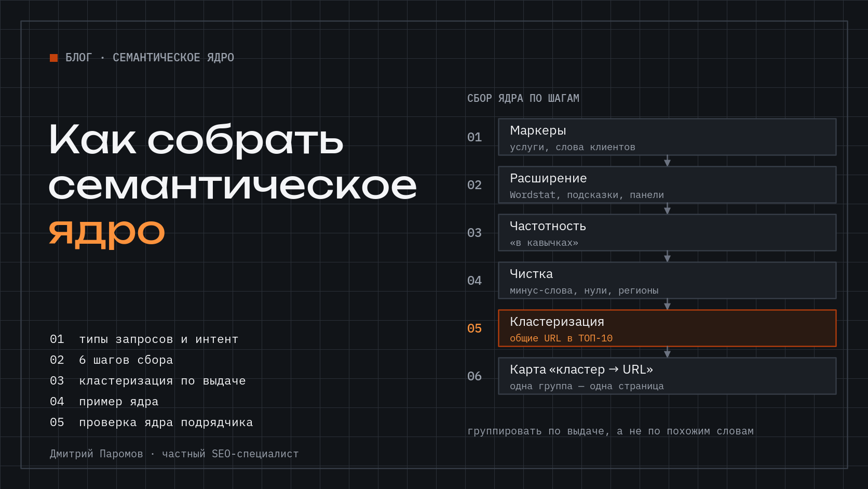Select the 'Маркеры' step card
The image size is (868, 489).
[667, 137]
